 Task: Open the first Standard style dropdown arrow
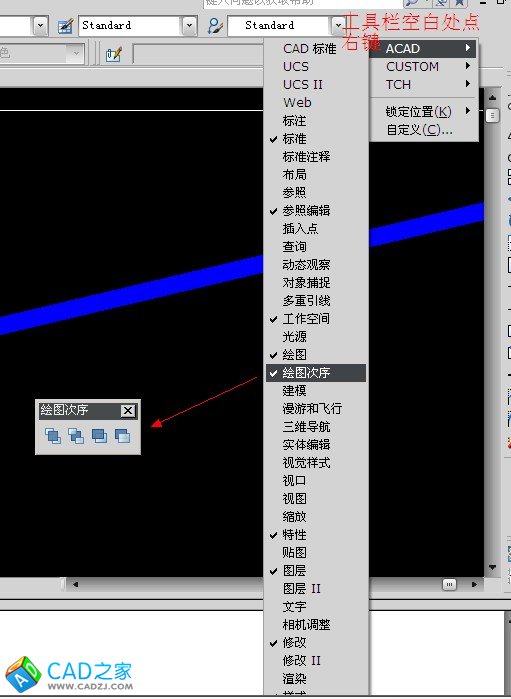tap(189, 26)
